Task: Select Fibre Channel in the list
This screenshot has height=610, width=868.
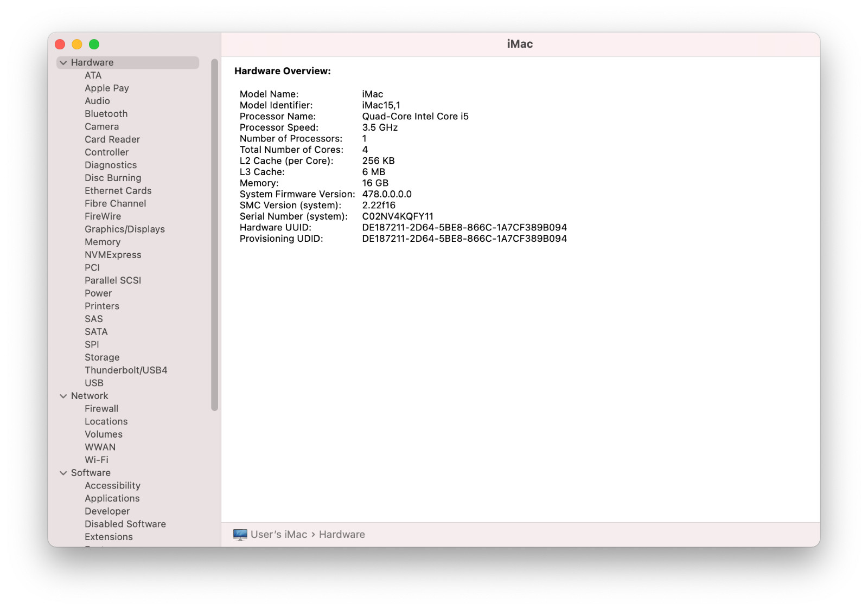Action: pos(116,204)
